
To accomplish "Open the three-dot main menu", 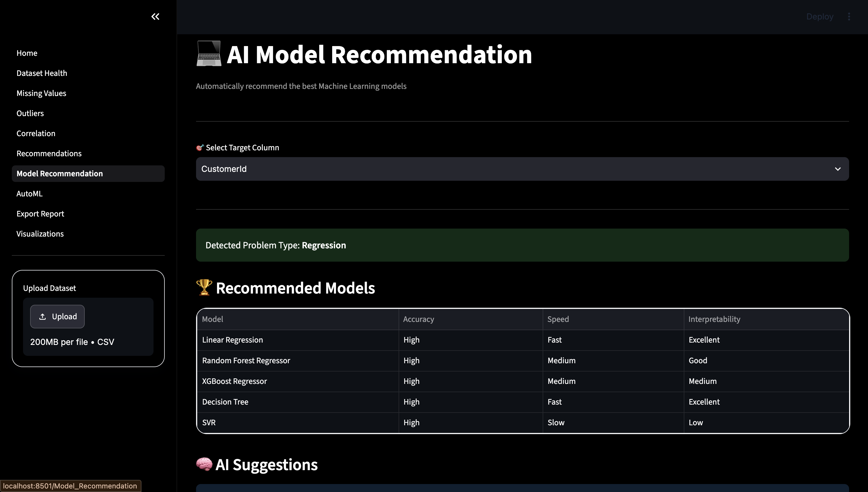I will (x=849, y=17).
